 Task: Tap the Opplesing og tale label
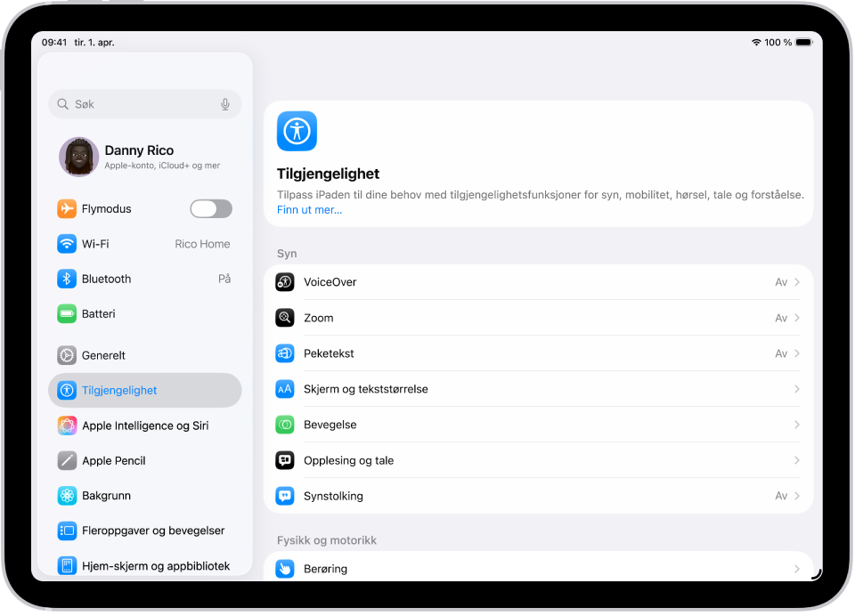click(x=348, y=460)
